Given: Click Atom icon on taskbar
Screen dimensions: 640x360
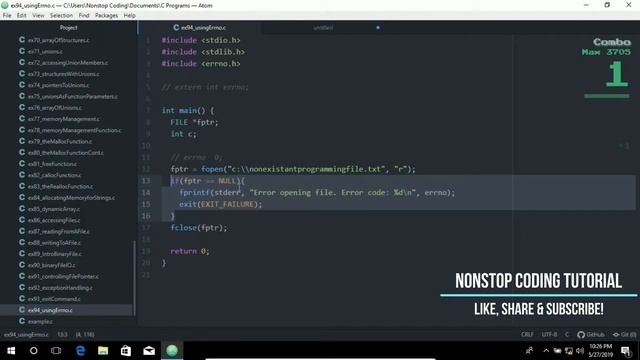Looking at the screenshot, I should point(172,351).
